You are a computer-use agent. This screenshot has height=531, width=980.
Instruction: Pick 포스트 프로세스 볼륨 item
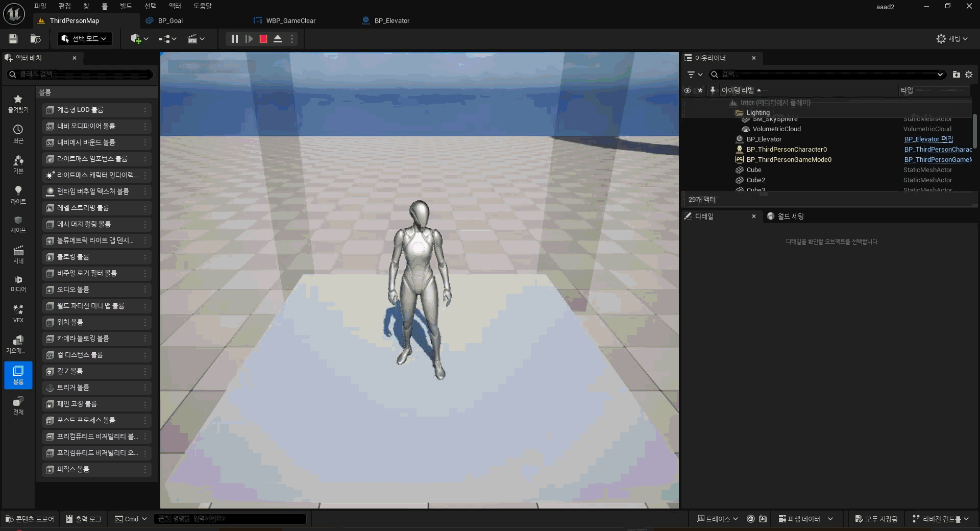click(x=96, y=420)
